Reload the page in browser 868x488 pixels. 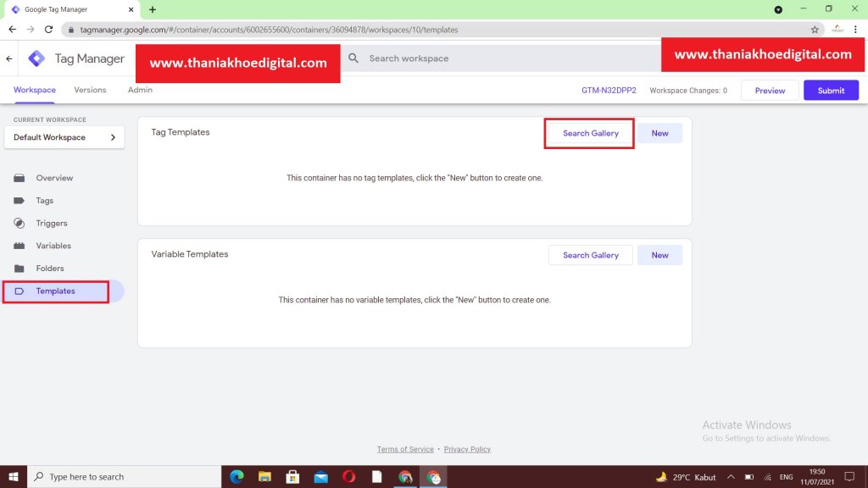(x=49, y=29)
